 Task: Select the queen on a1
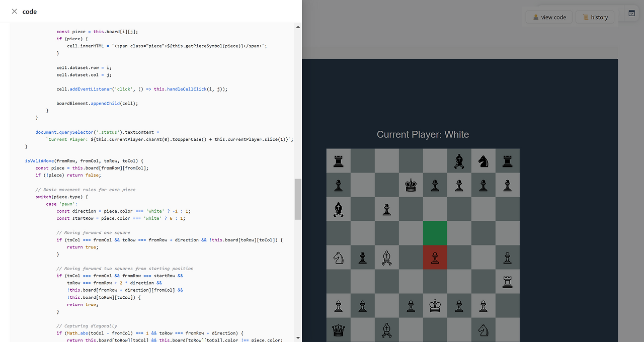point(339,330)
